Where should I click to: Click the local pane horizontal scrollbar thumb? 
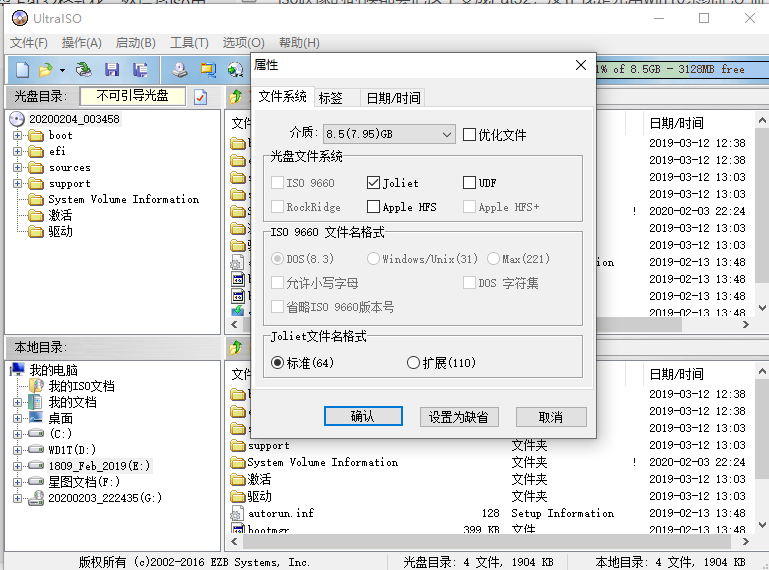click(487, 542)
